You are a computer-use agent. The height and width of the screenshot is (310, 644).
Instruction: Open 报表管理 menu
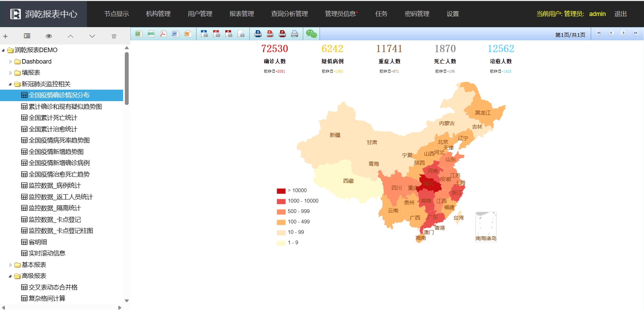[242, 14]
